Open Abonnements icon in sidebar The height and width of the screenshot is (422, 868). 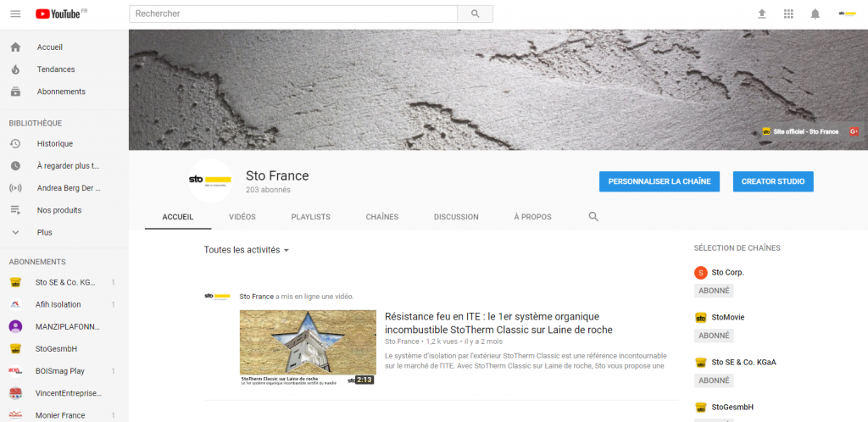(15, 92)
